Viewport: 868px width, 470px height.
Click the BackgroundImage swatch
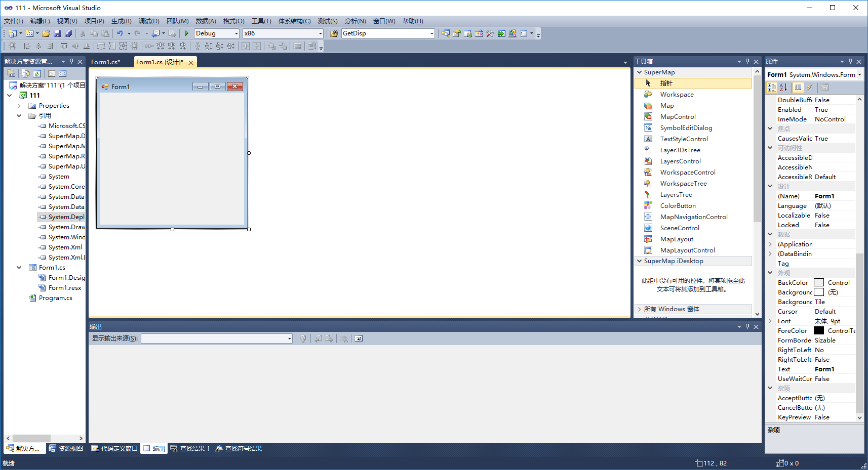point(819,292)
